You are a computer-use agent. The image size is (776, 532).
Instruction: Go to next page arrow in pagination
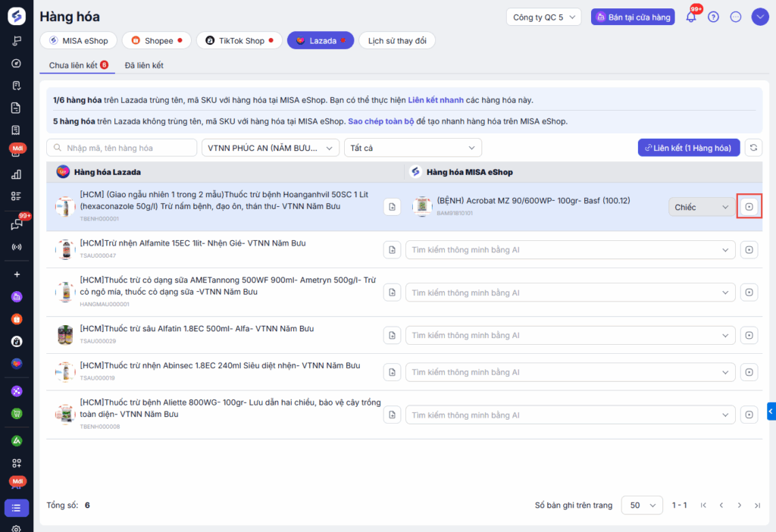[739, 505]
